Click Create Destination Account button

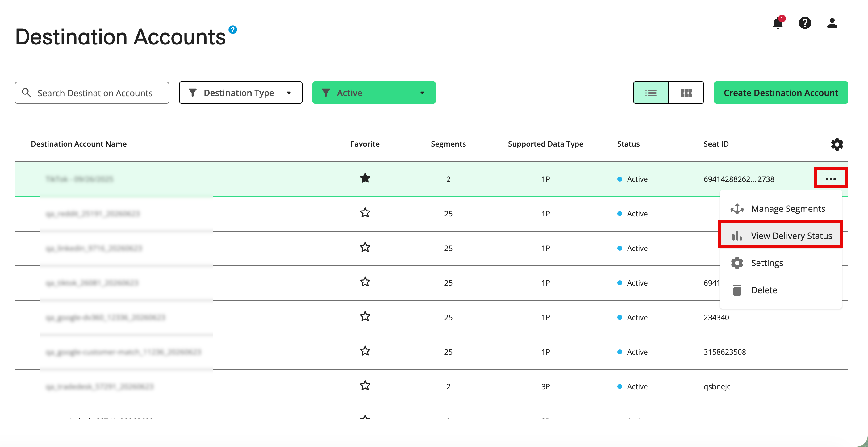point(781,93)
